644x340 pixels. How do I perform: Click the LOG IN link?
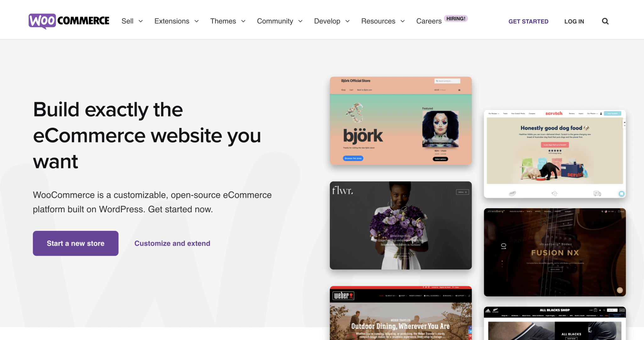pos(574,21)
